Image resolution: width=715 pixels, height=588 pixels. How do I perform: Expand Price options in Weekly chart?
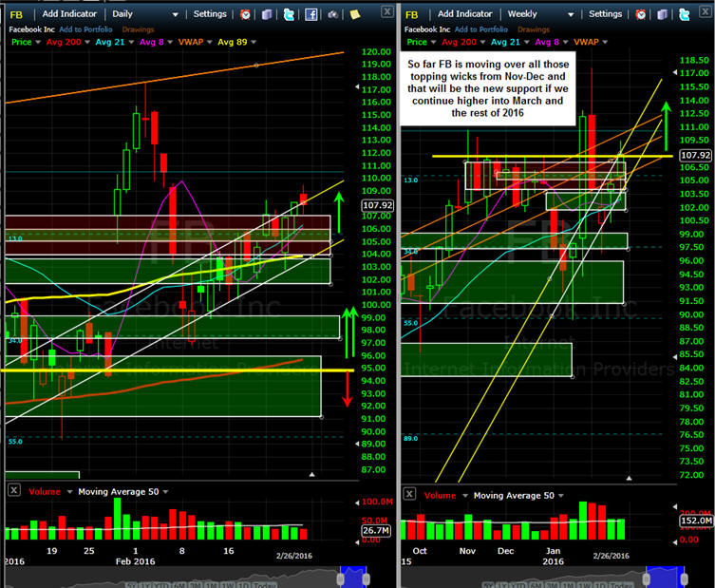(x=433, y=42)
